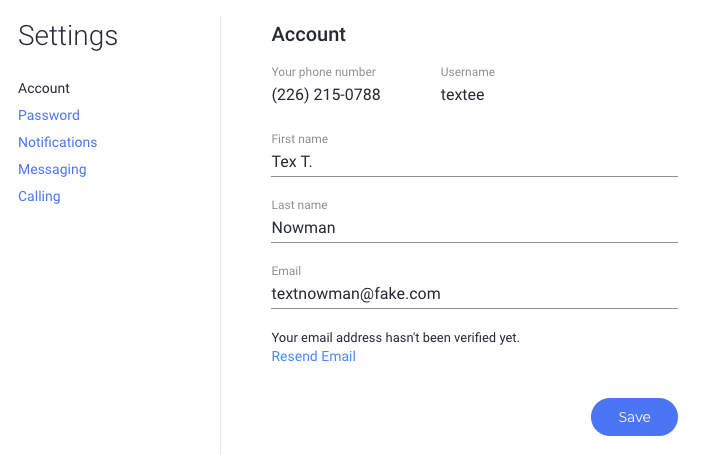
Task: Click the bold Account section heading
Action: coord(309,34)
